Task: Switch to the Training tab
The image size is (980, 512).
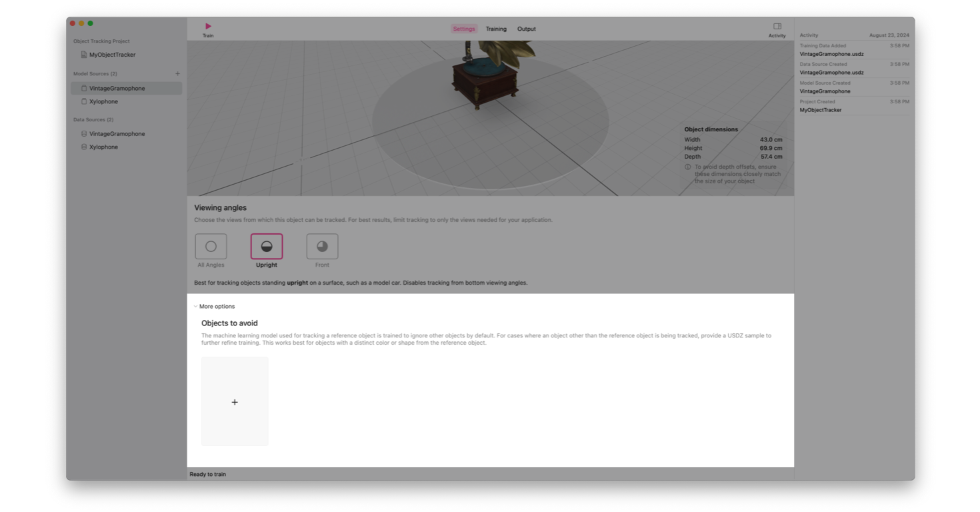Action: [x=496, y=29]
